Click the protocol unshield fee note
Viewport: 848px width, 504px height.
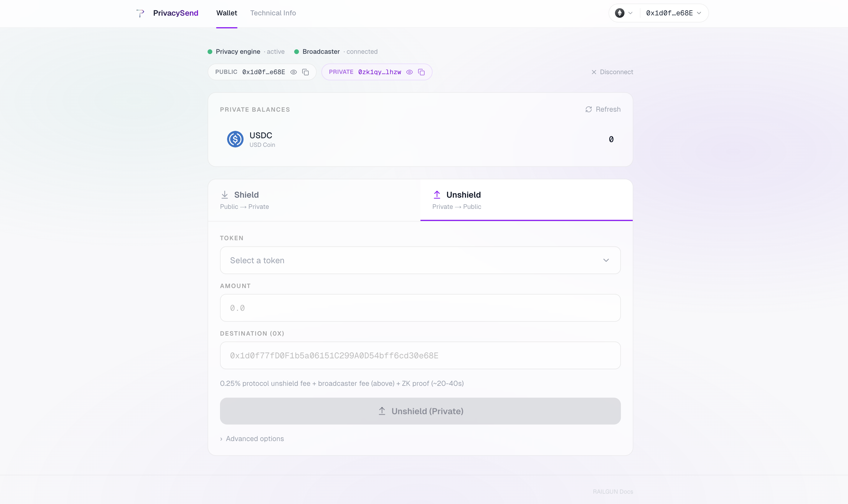(342, 383)
